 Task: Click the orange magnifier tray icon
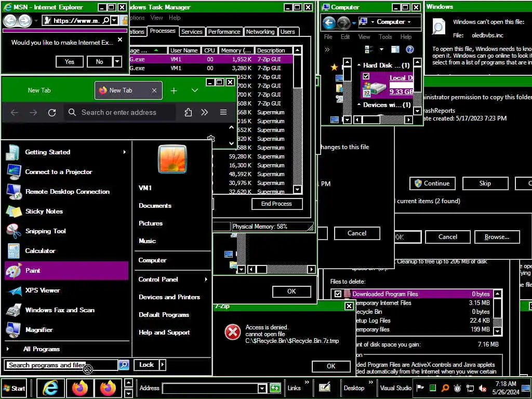point(445,388)
